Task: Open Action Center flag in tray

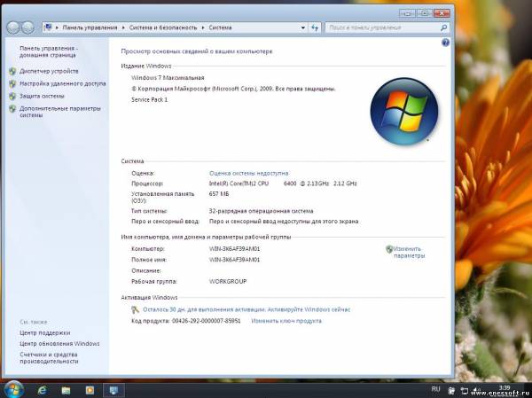Action: coord(451,391)
